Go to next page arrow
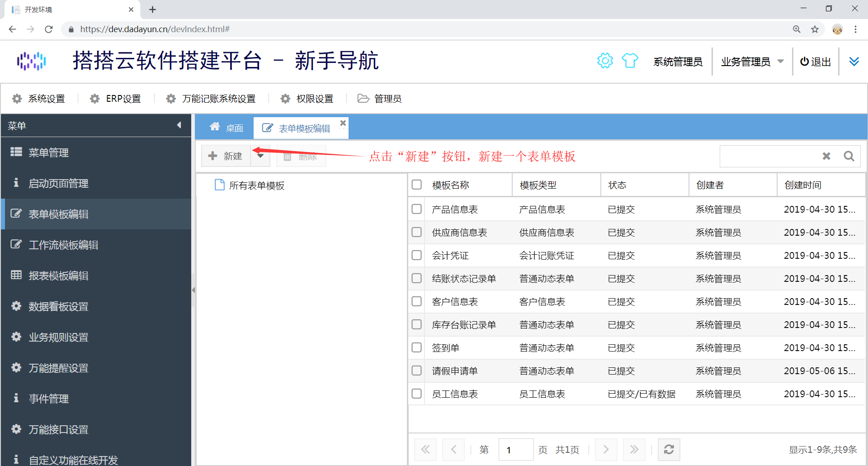This screenshot has width=868, height=466. click(606, 450)
